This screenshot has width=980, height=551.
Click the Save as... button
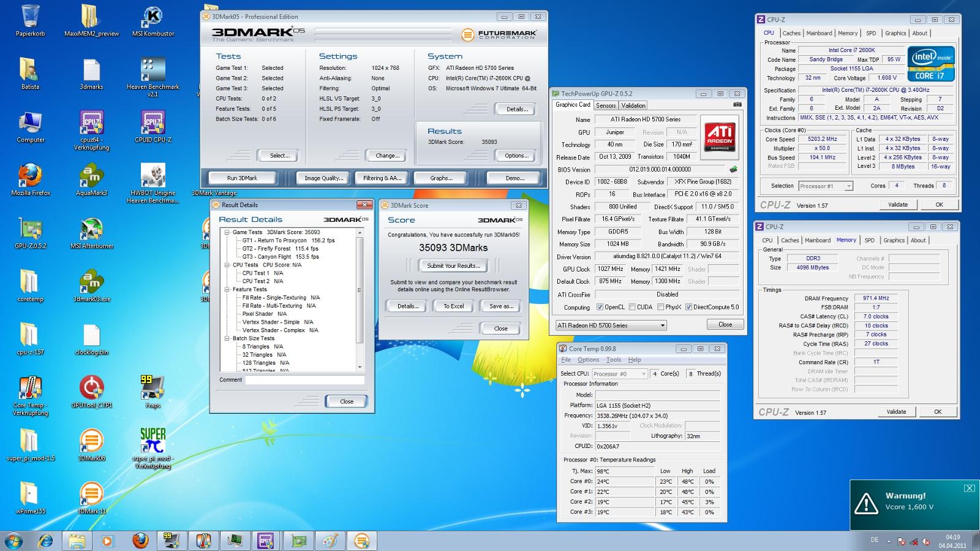point(501,306)
